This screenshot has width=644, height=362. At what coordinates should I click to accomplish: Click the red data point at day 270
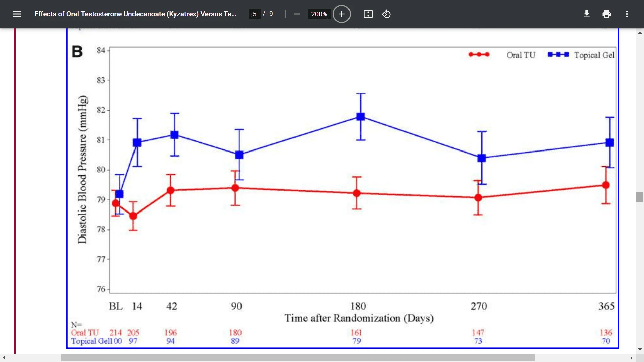click(x=478, y=198)
